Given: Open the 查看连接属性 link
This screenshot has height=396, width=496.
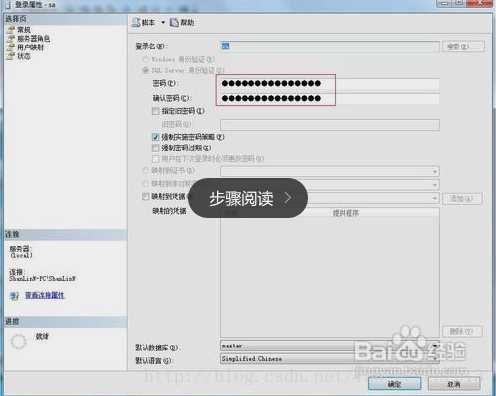Looking at the screenshot, I should (44, 295).
